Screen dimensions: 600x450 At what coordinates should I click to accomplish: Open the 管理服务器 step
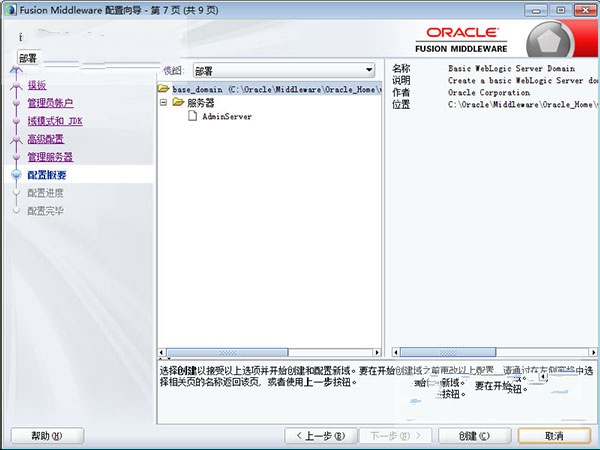tap(50, 157)
